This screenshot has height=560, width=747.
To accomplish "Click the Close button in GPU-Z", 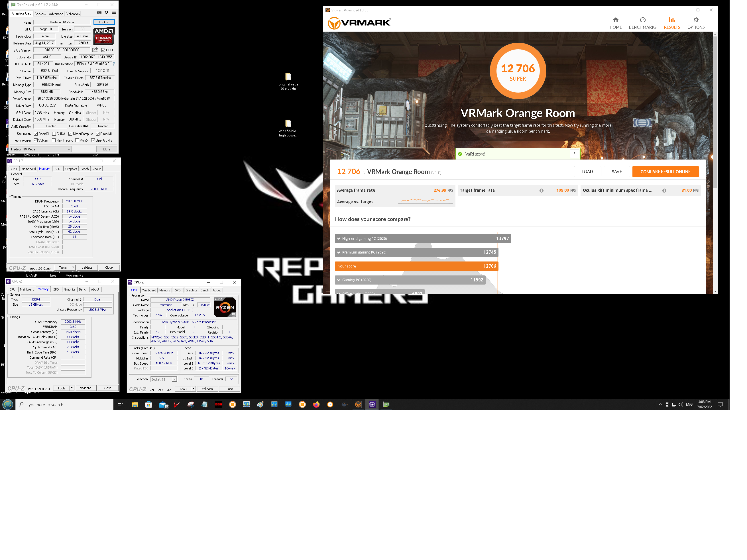I will (107, 149).
